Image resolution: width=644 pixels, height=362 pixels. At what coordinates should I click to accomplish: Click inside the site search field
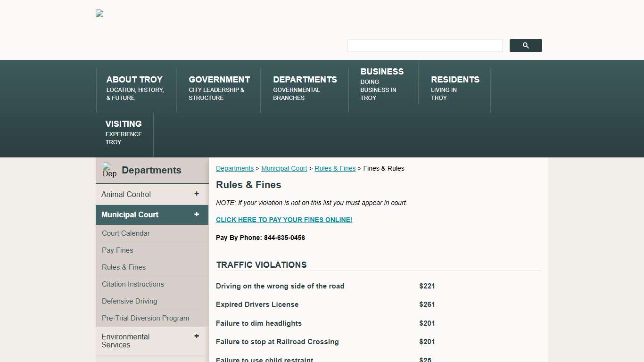tap(424, 46)
